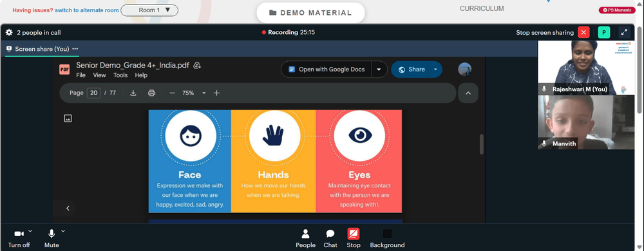
Task: Expand microphone options chevron
Action: click(x=63, y=231)
